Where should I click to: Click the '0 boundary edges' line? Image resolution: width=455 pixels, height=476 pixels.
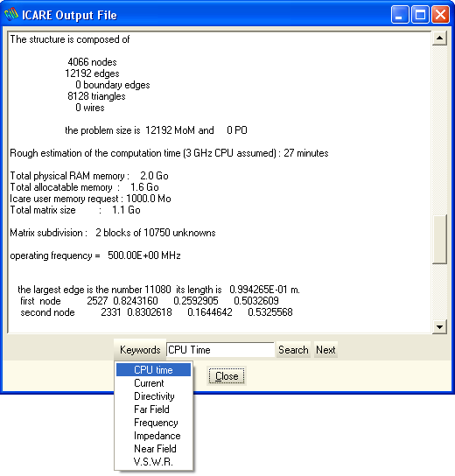(x=113, y=85)
